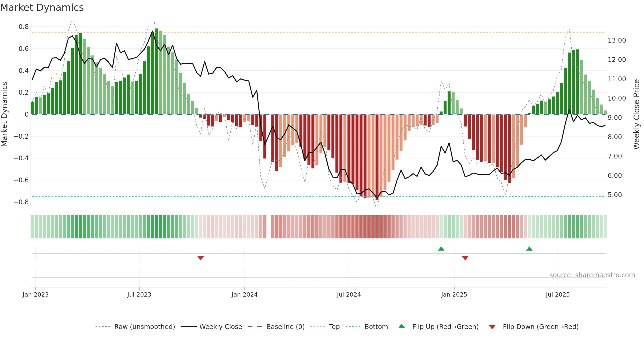Click the Market Dynamics chart title

[x=42, y=8]
